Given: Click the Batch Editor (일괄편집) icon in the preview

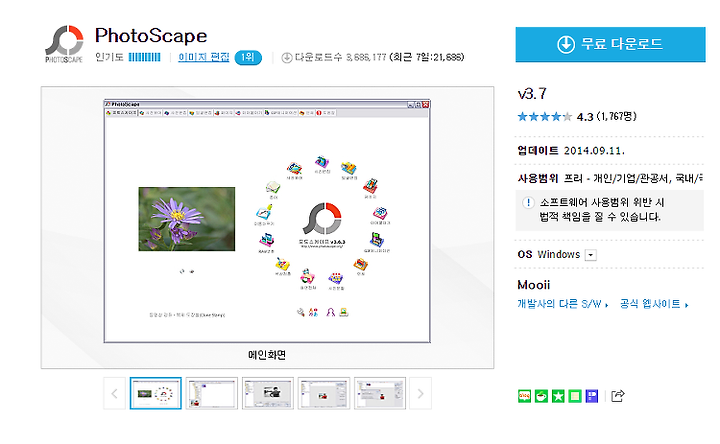Looking at the screenshot, I should (x=349, y=168).
